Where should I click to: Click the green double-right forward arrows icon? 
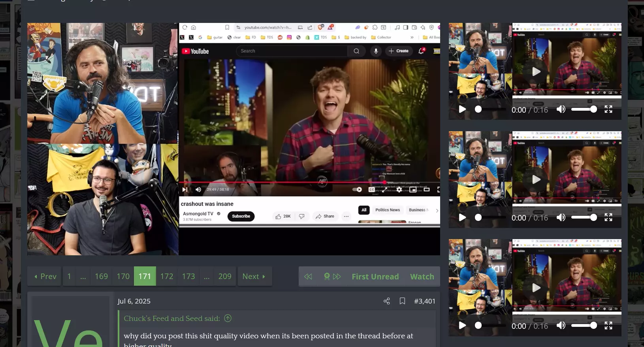pyautogui.click(x=337, y=277)
